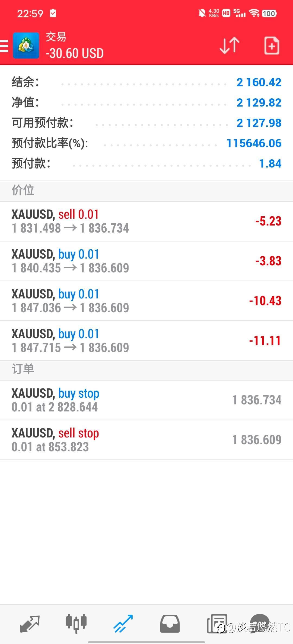This screenshot has height=644, width=293.
Task: Open the XAUUSD sell stop pending order
Action: (146, 440)
